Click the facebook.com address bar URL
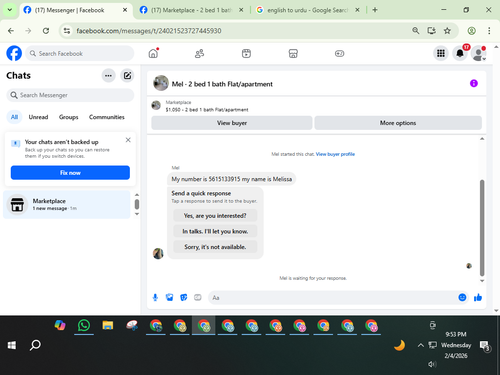This screenshot has width=500, height=375. pos(149,31)
